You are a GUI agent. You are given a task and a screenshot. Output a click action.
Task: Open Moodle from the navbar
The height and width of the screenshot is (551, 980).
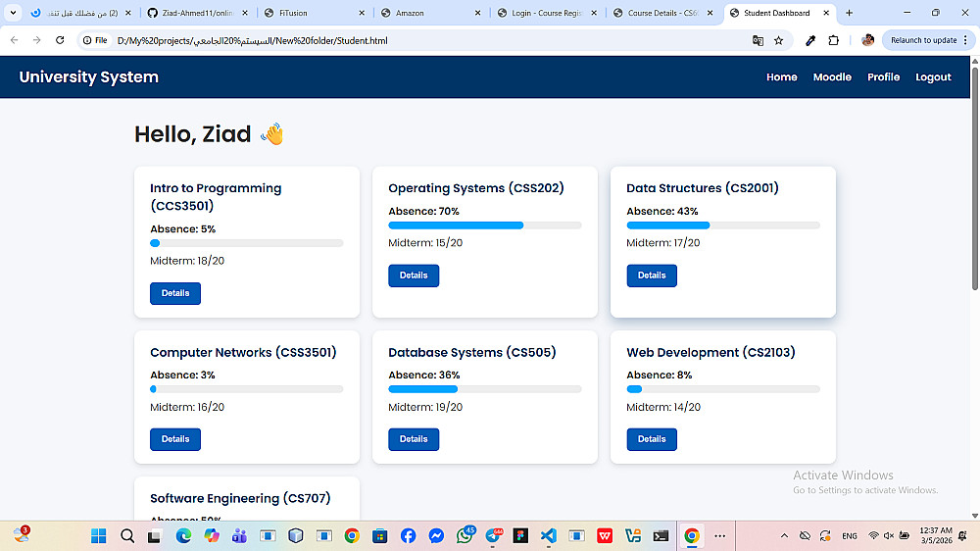[x=832, y=76]
